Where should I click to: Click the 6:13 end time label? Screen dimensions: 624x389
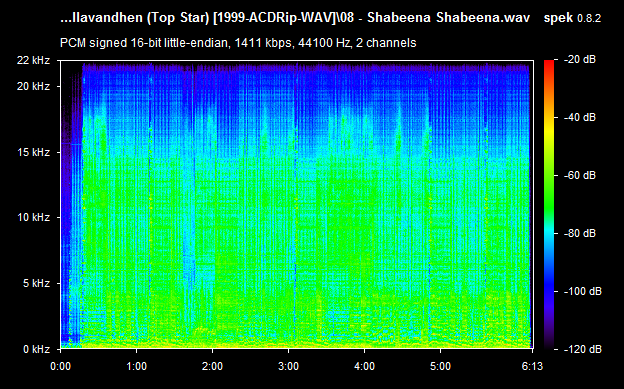pyautogui.click(x=532, y=366)
